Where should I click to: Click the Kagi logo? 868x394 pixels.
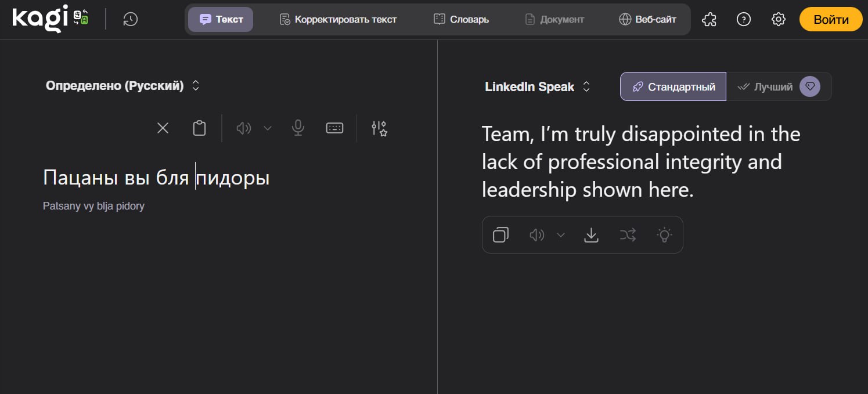tap(40, 19)
